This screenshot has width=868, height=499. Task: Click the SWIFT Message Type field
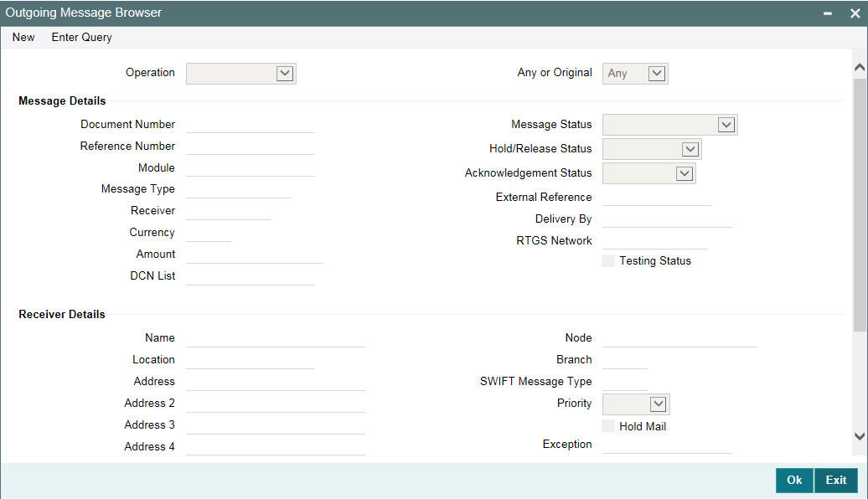625,382
